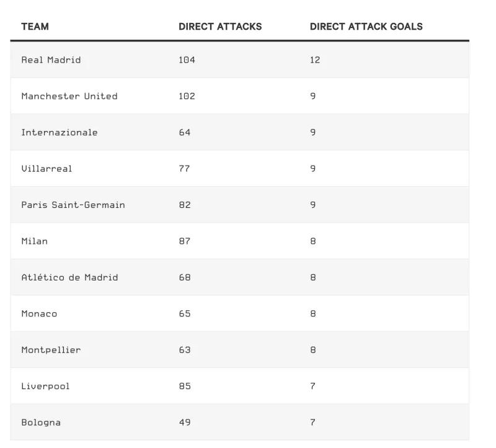This screenshot has height=448, width=496.
Task: Select the Villarreal team cell
Action: 46,169
